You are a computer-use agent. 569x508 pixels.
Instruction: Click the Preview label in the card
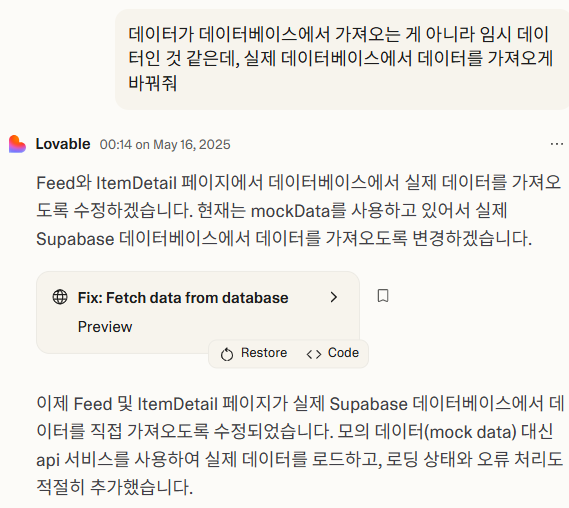click(105, 327)
